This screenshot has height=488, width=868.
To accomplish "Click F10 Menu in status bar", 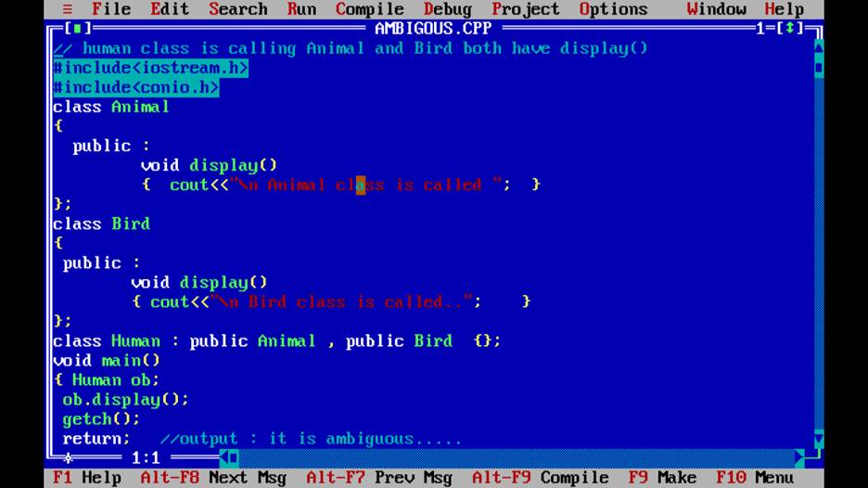I will click(755, 478).
